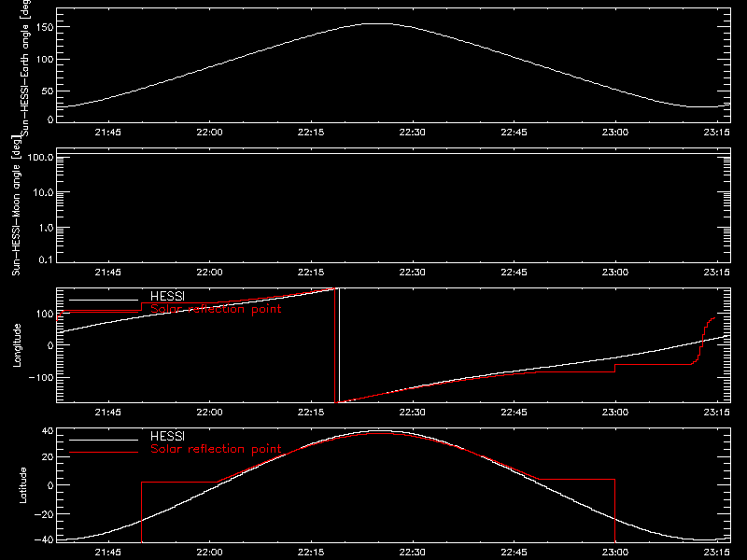This screenshot has height=560, width=747.
Task: Click 22:00 time label under Earth angle plot
Action: pos(209,133)
